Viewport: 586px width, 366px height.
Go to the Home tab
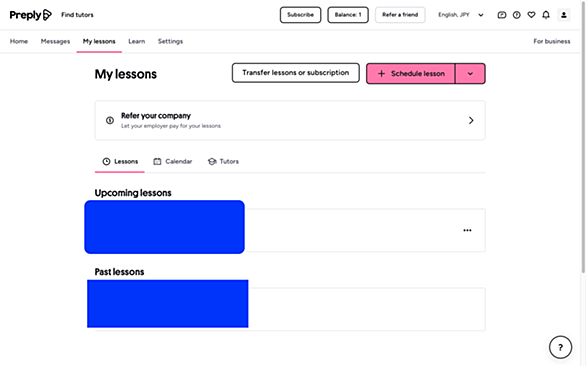pos(19,41)
